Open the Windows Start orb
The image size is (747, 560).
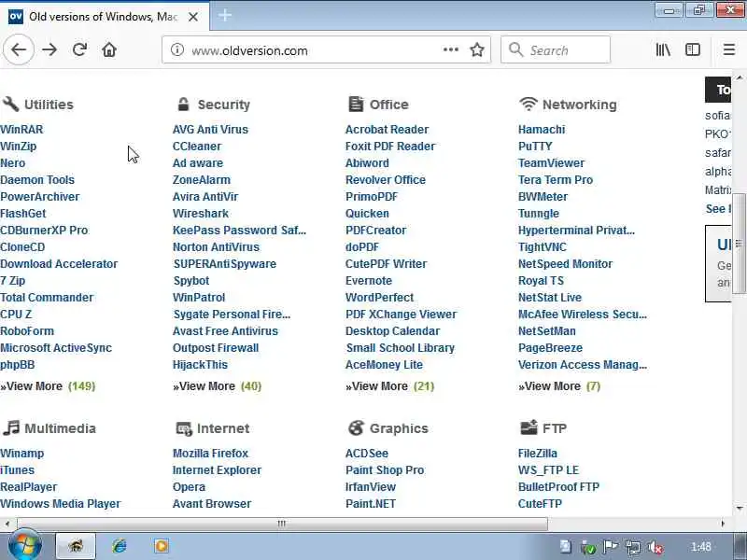pyautogui.click(x=25, y=545)
